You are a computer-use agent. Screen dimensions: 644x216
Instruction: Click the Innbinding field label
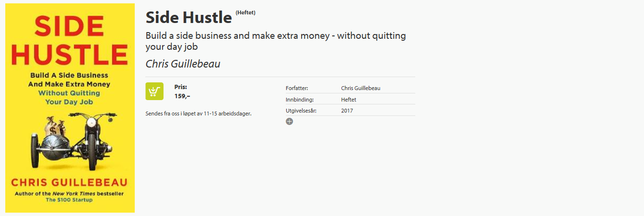300,100
